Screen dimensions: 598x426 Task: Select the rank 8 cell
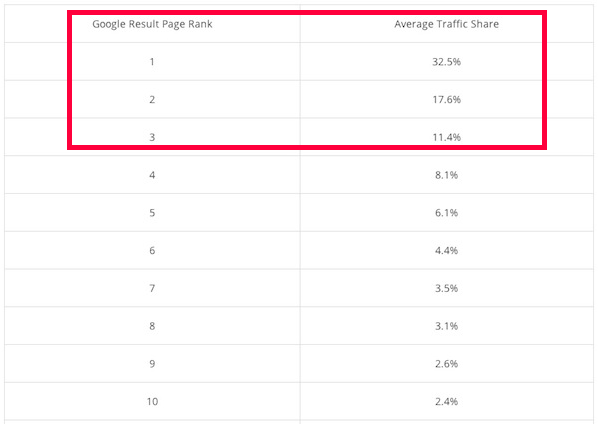(152, 326)
